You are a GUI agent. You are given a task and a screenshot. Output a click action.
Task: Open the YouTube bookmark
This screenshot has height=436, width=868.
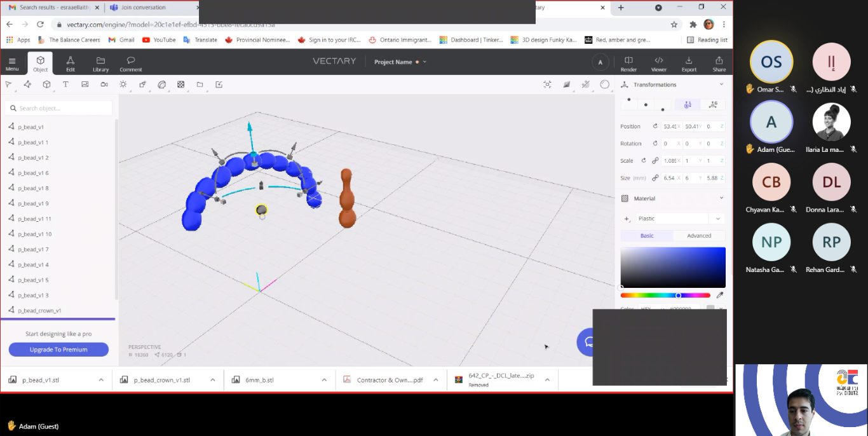tap(159, 39)
